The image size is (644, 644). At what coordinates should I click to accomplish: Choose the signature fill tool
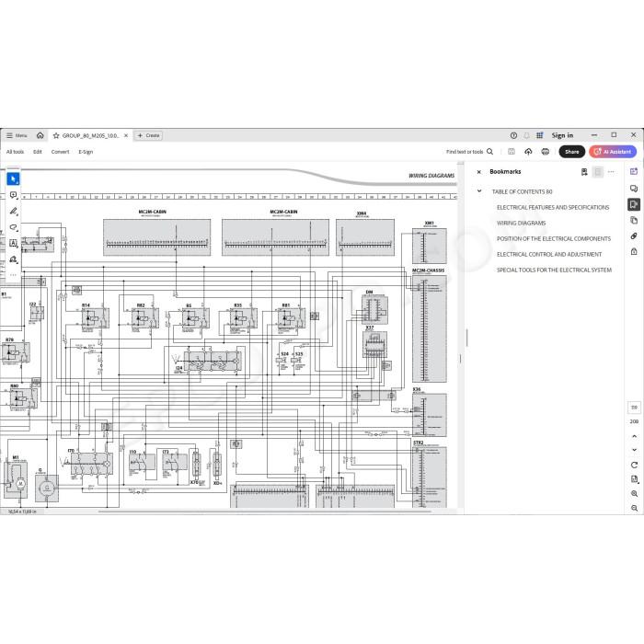13,259
